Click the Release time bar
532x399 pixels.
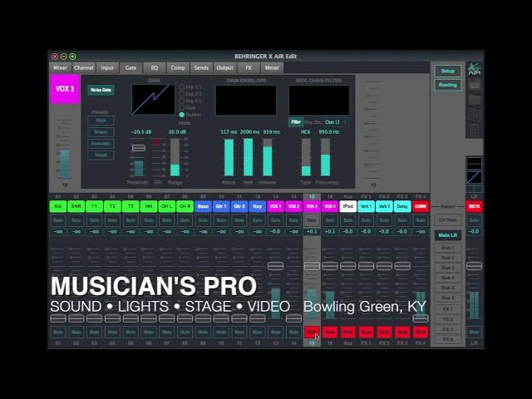pos(268,157)
